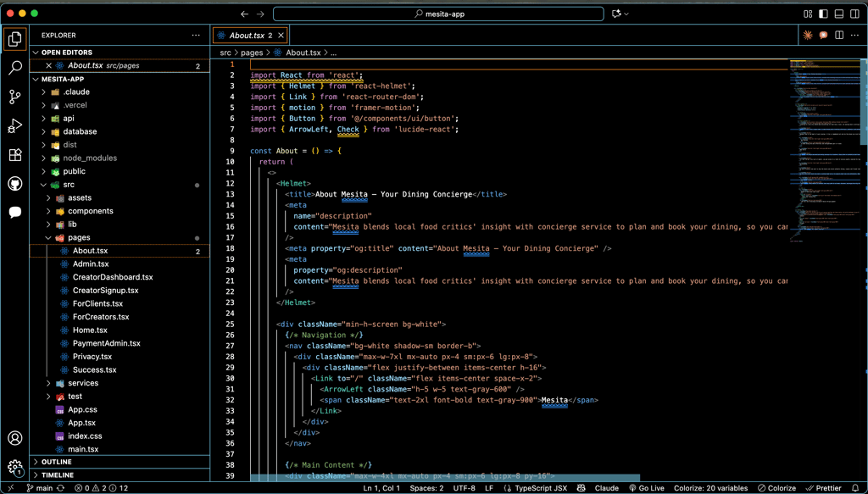Expand the OUTLINE section

tap(57, 462)
